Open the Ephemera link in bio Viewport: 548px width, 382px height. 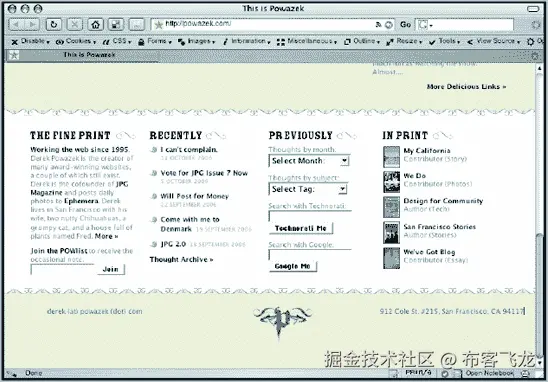pos(81,201)
